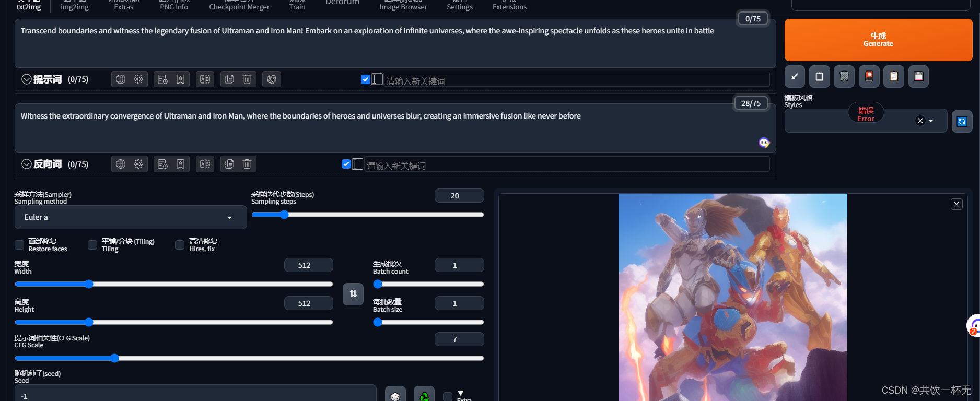The image size is (980, 401).
Task: Click the globe language icon in prompt toolbar
Action: [x=121, y=79]
